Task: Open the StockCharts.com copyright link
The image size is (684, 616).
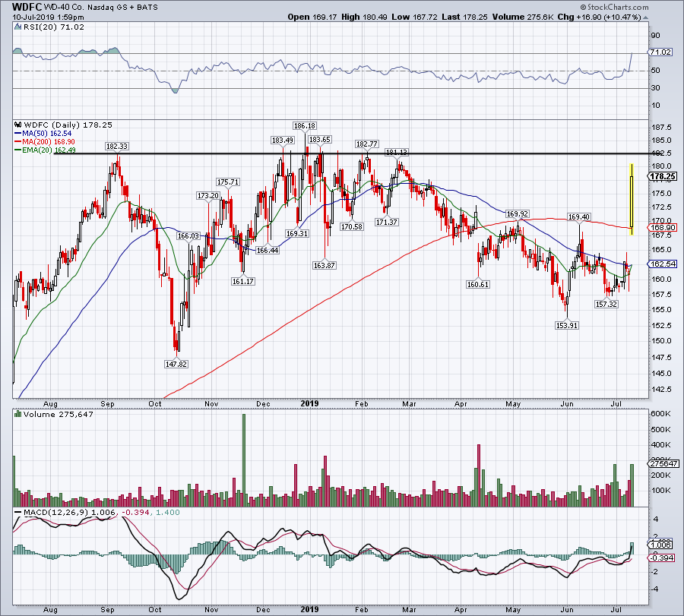Action: 614,7
